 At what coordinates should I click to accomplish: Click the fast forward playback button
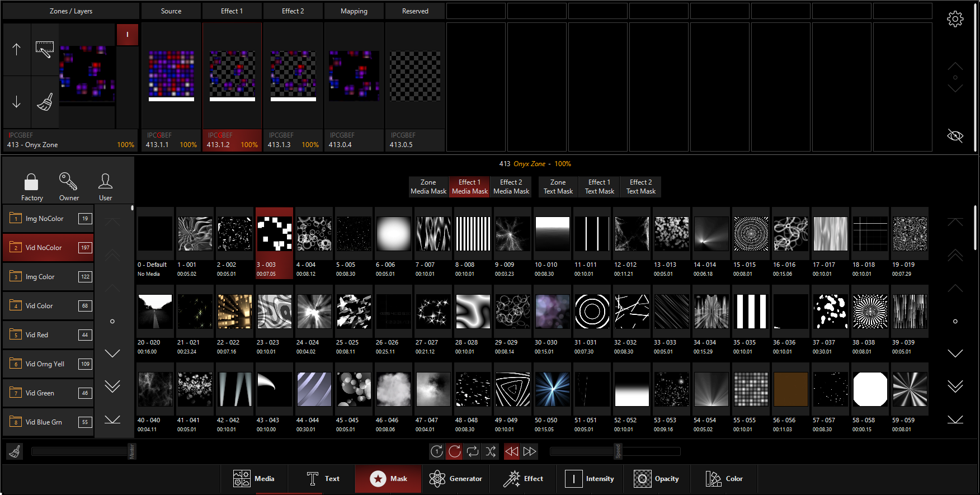coord(530,451)
